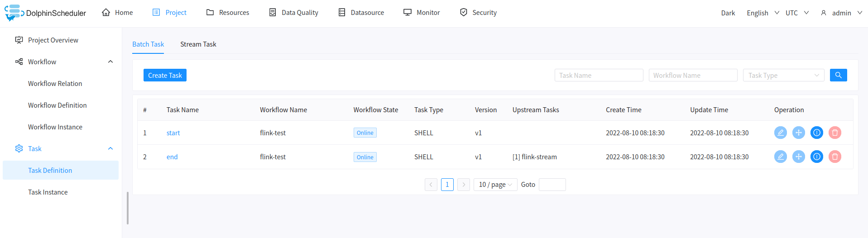Switch the theme to Dark
Image resolution: width=868 pixels, height=238 pixels.
[x=728, y=13]
